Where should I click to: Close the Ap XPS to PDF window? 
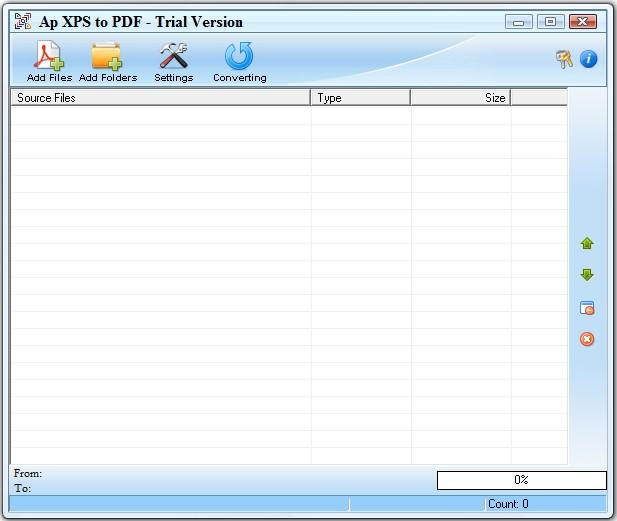[x=583, y=22]
